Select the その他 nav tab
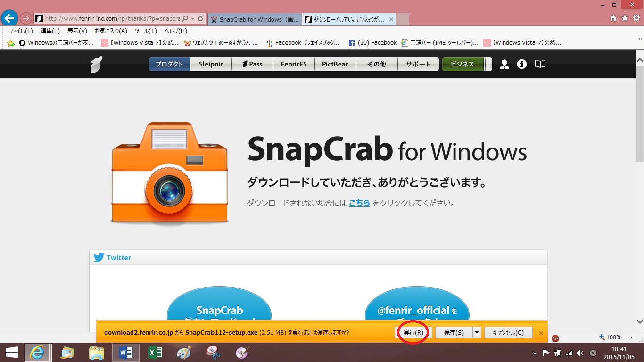The image size is (644, 362). click(x=377, y=64)
